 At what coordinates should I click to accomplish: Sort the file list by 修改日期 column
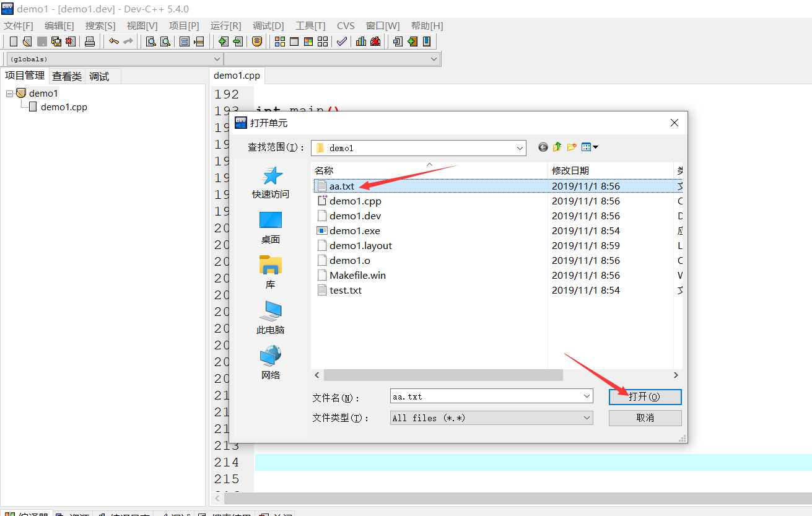610,170
